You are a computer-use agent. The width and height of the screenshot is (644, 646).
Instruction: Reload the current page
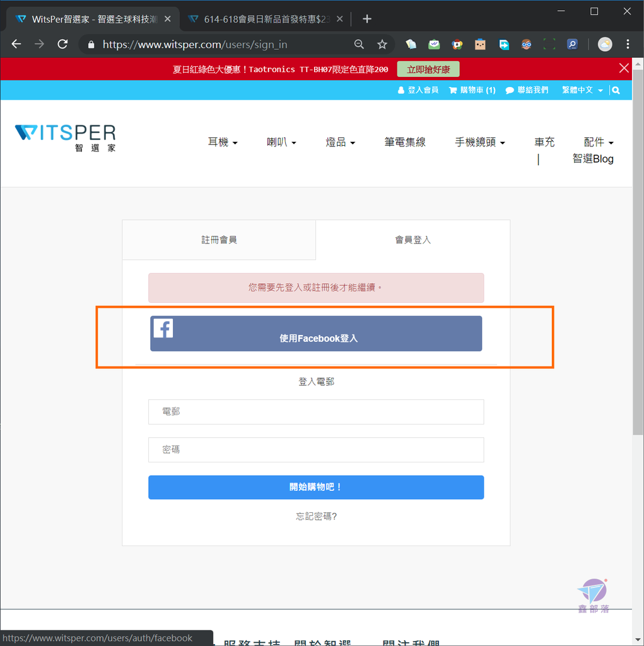click(62, 44)
